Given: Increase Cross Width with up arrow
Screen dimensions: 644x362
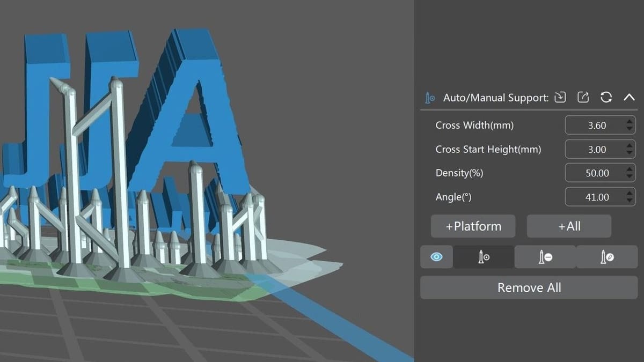Looking at the screenshot, I should pyautogui.click(x=630, y=122).
